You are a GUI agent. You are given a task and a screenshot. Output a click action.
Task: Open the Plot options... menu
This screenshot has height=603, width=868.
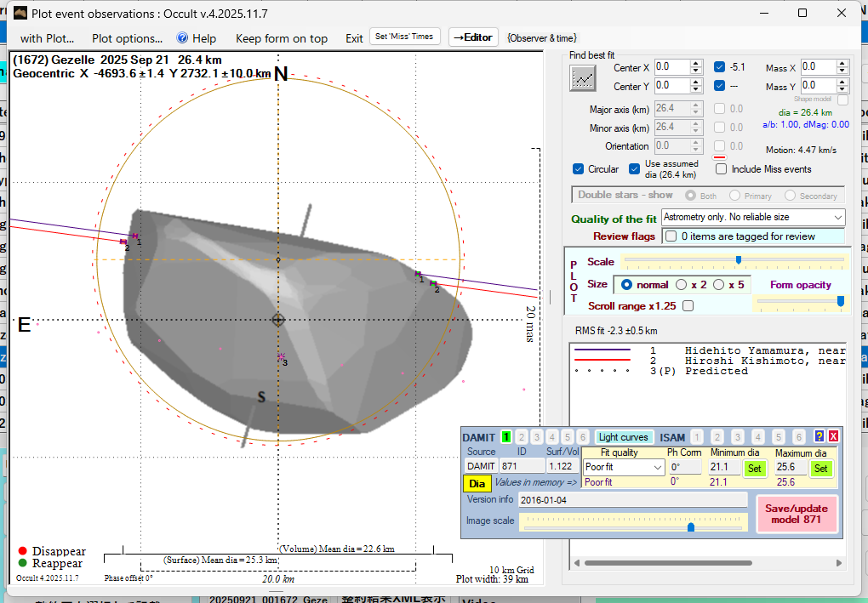click(x=127, y=38)
